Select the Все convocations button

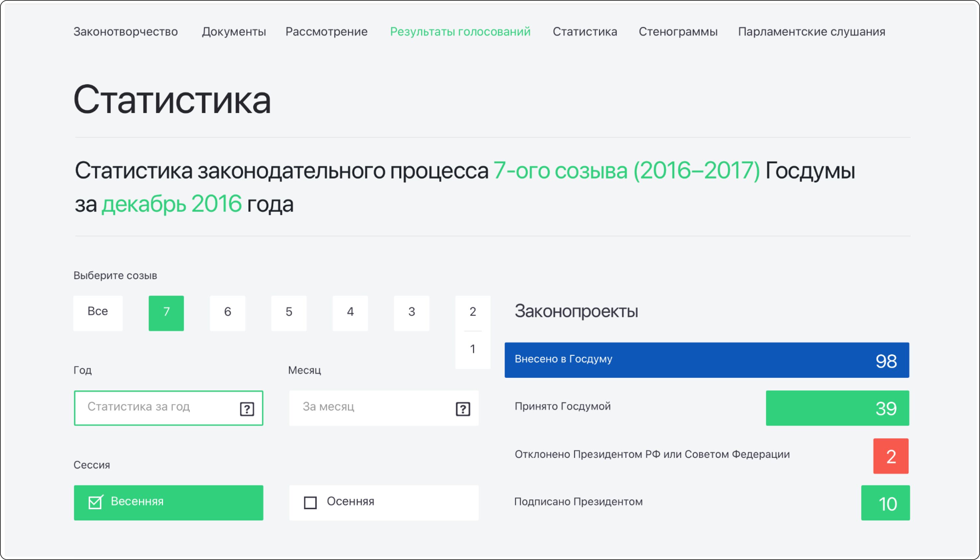(x=98, y=313)
